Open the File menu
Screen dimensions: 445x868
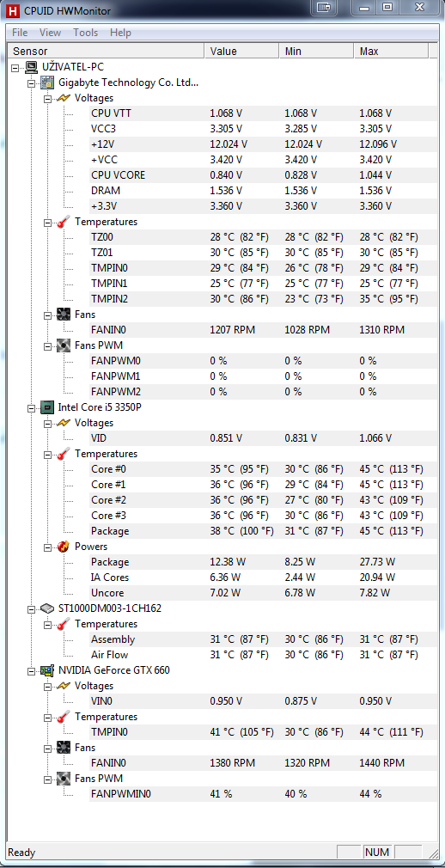[20, 33]
